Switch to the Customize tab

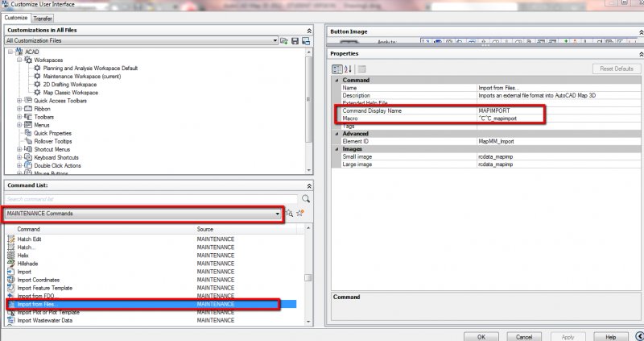pyautogui.click(x=16, y=18)
